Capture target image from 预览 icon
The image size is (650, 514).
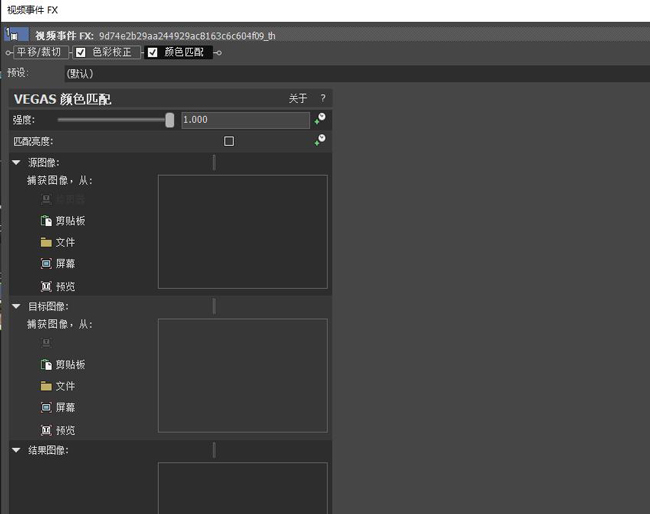[x=46, y=430]
